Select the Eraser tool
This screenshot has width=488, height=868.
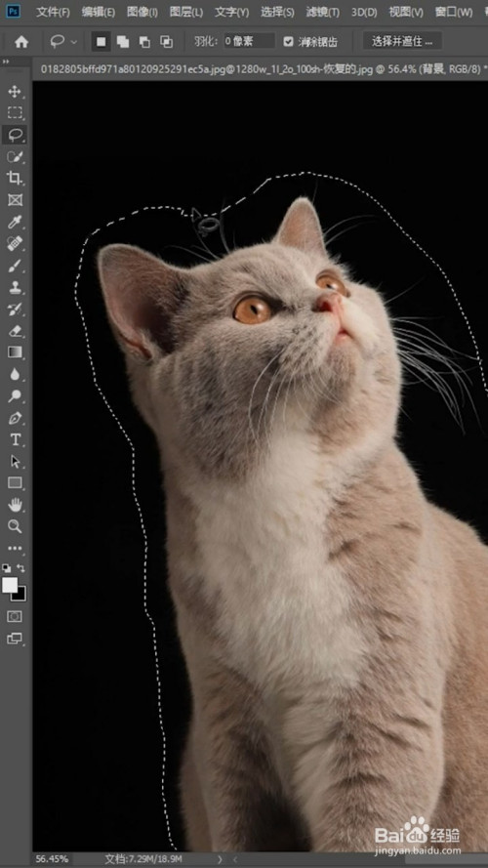[x=15, y=331]
